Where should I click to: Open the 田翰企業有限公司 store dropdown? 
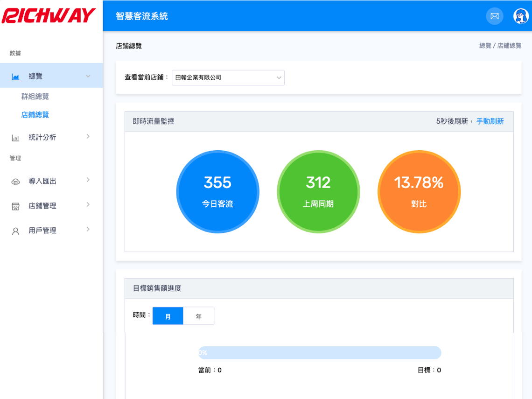click(x=228, y=77)
